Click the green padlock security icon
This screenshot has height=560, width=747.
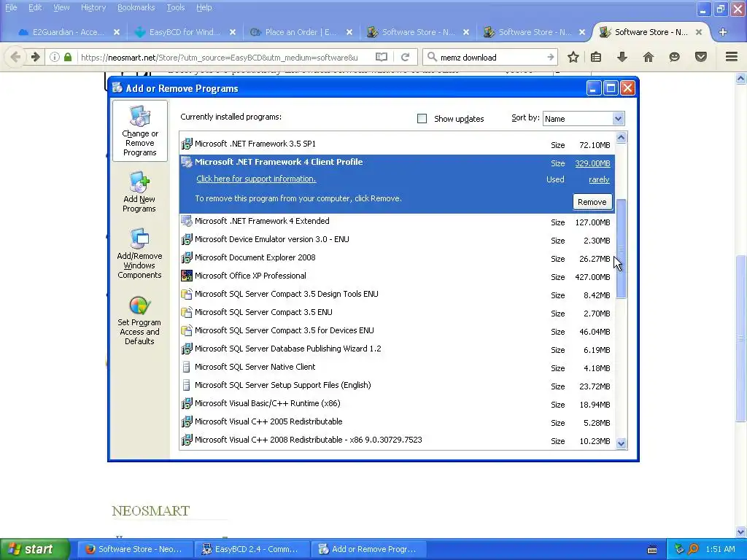click(68, 57)
